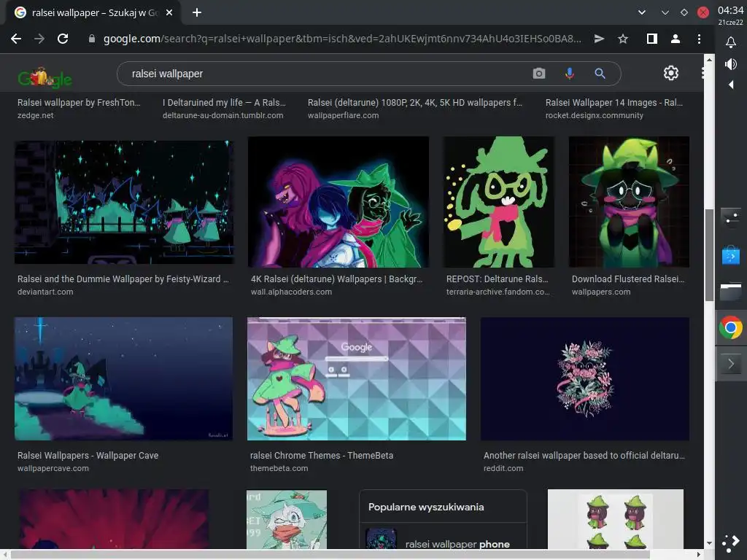This screenshot has height=560, width=747.
Task: Reload the page with the refresh icon
Action: (63, 39)
